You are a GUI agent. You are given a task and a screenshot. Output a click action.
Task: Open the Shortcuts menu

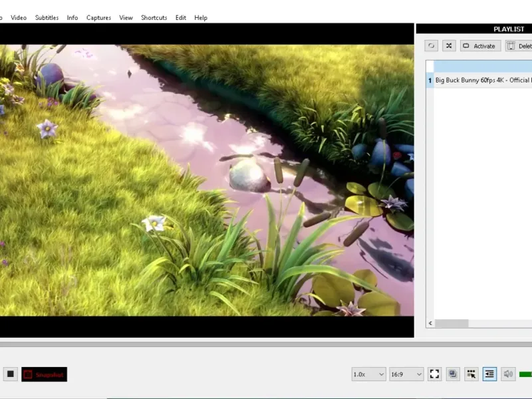click(x=154, y=17)
